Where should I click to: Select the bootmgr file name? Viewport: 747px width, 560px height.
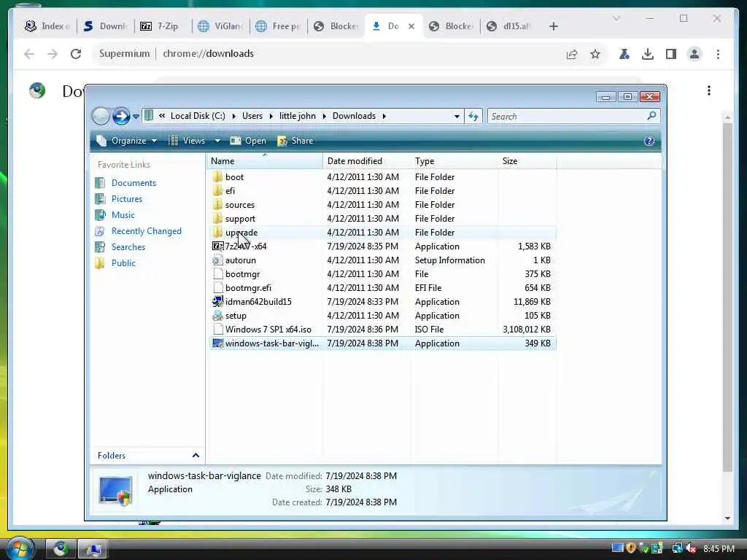tap(242, 274)
